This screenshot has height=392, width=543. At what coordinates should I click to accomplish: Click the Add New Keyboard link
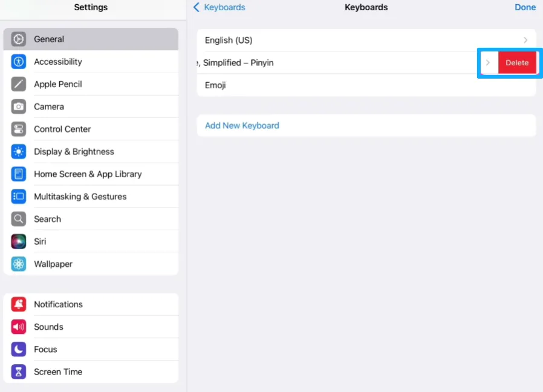click(x=242, y=125)
